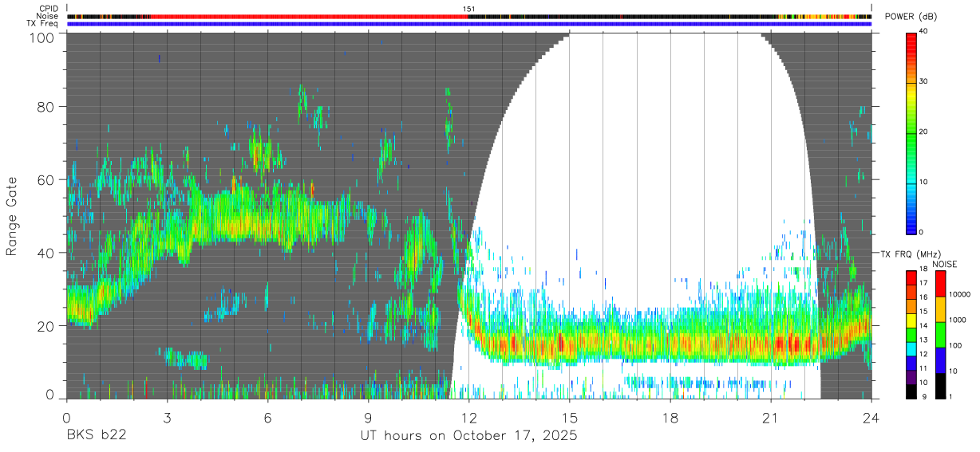Click the 80 tick on Range Gate axis
The image size is (980, 452).
click(x=47, y=107)
